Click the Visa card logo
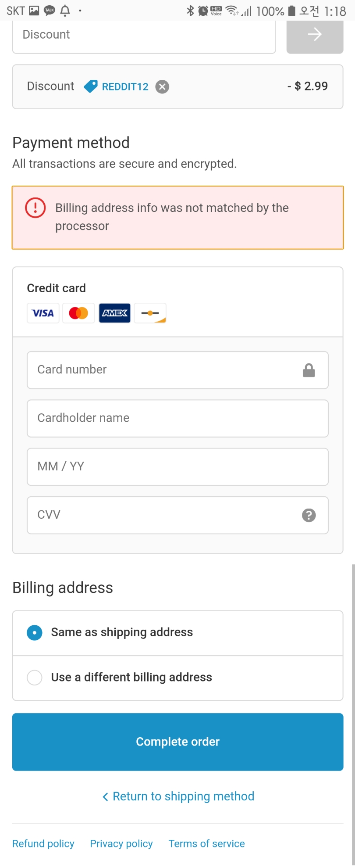The width and height of the screenshot is (355, 868). 43,313
